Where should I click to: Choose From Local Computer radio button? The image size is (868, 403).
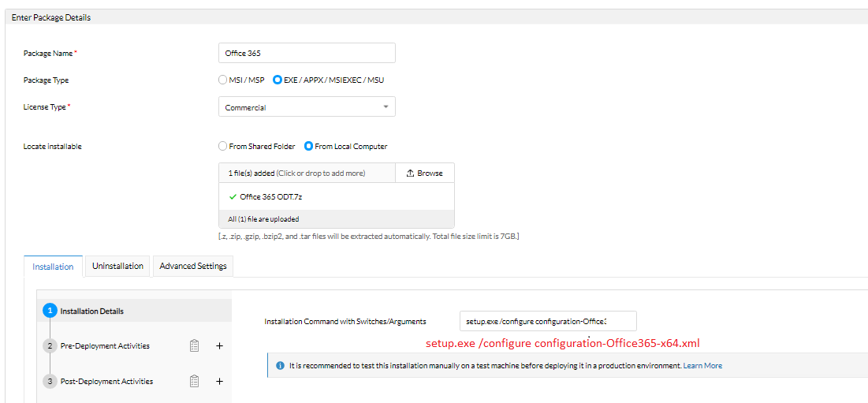(308, 147)
